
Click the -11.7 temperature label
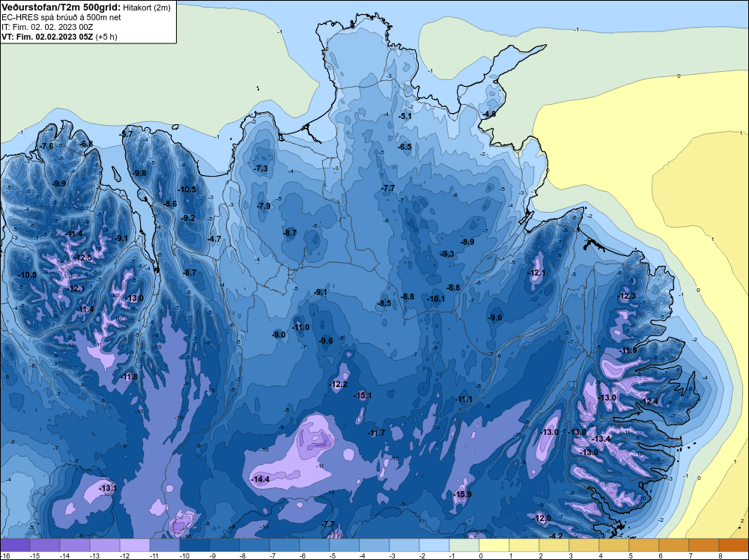(377, 433)
